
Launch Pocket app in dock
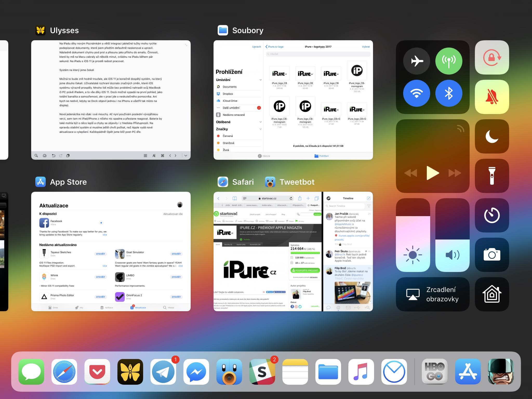(97, 372)
